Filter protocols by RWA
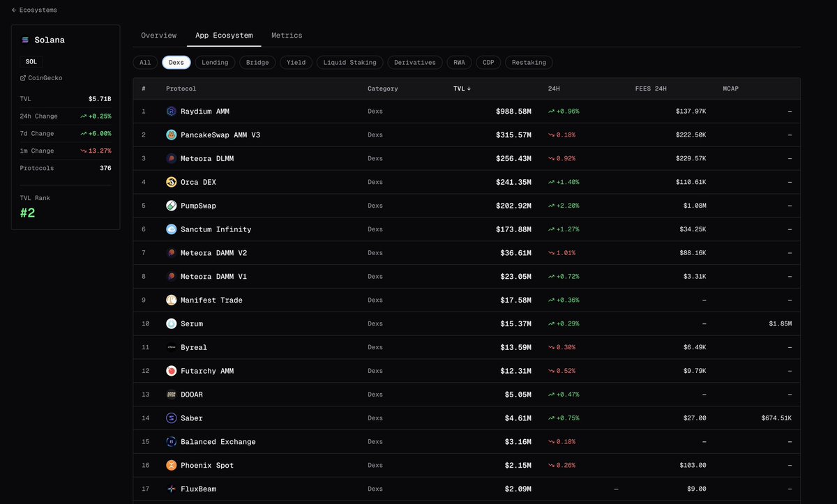 (459, 63)
